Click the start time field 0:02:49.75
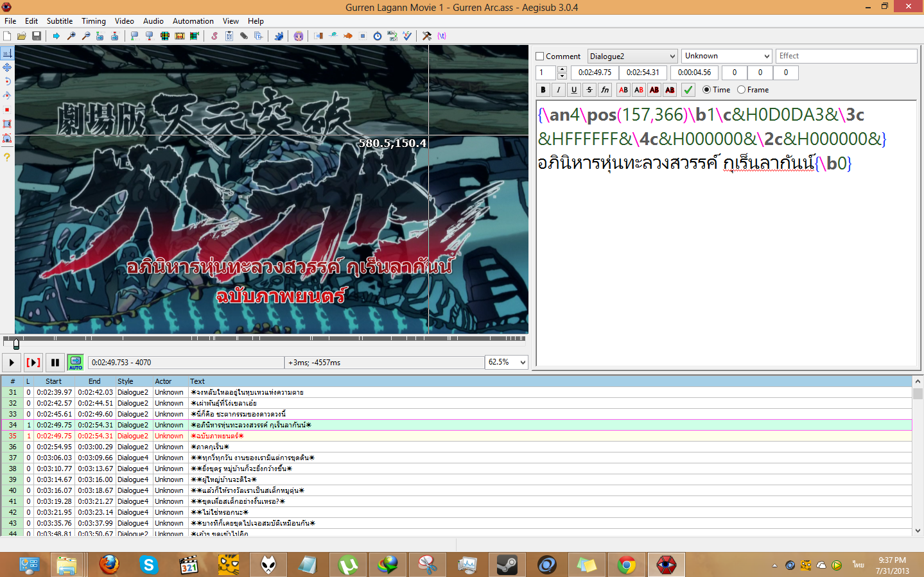The width and height of the screenshot is (924, 577). [x=595, y=73]
